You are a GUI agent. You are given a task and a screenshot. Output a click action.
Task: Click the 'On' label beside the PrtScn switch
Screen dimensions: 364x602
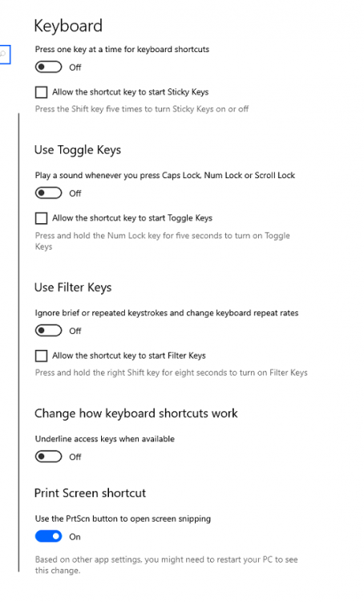click(75, 537)
